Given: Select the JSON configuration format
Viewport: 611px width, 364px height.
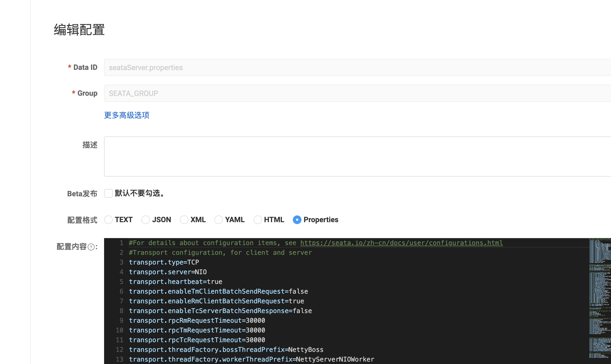Looking at the screenshot, I should 145,220.
